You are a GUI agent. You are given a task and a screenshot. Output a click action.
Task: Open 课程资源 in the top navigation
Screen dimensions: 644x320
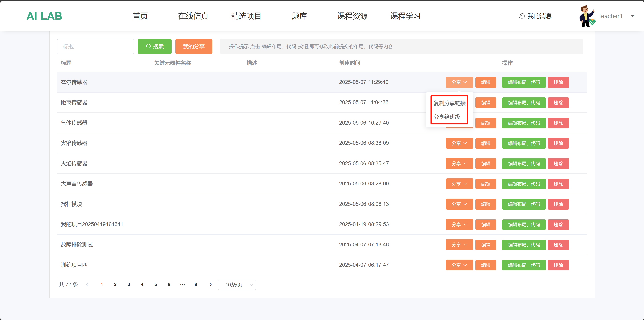pyautogui.click(x=352, y=16)
